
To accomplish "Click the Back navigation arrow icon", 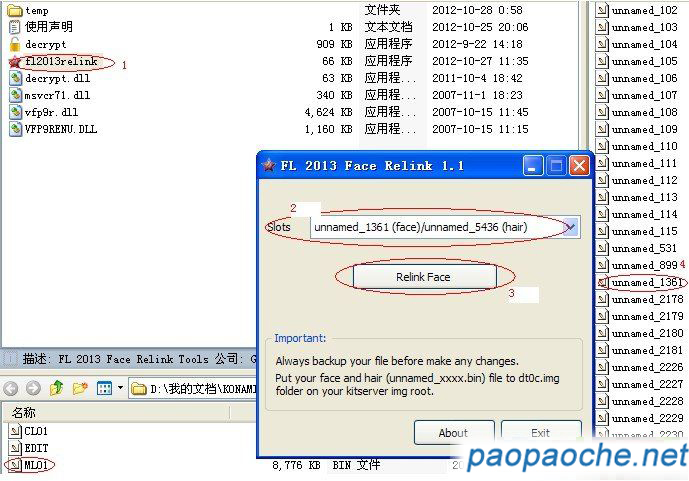I will (x=11, y=388).
